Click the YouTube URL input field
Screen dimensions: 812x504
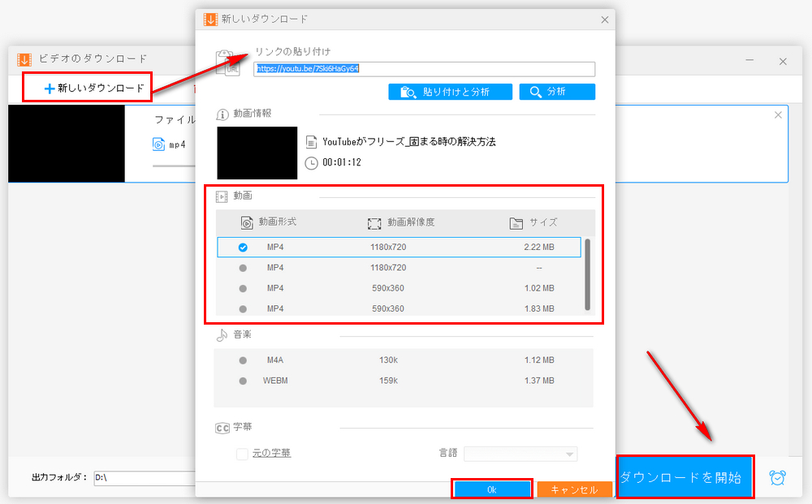[424, 69]
